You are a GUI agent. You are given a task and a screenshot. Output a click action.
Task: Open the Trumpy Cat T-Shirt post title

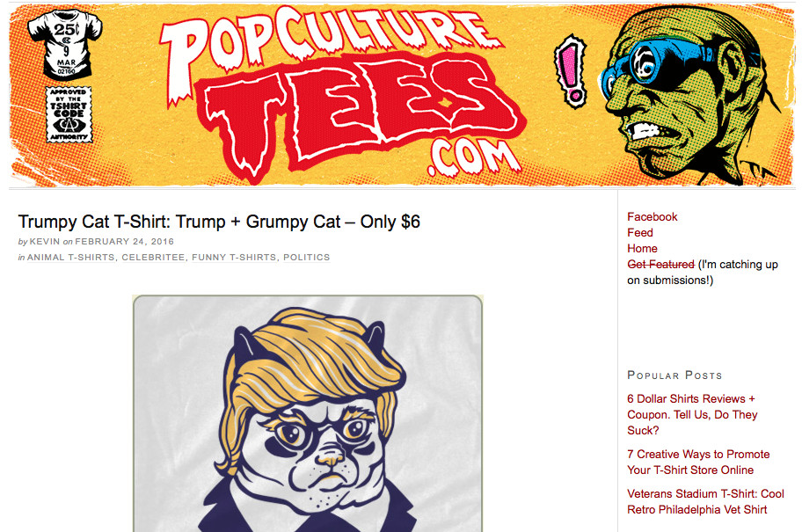(219, 222)
